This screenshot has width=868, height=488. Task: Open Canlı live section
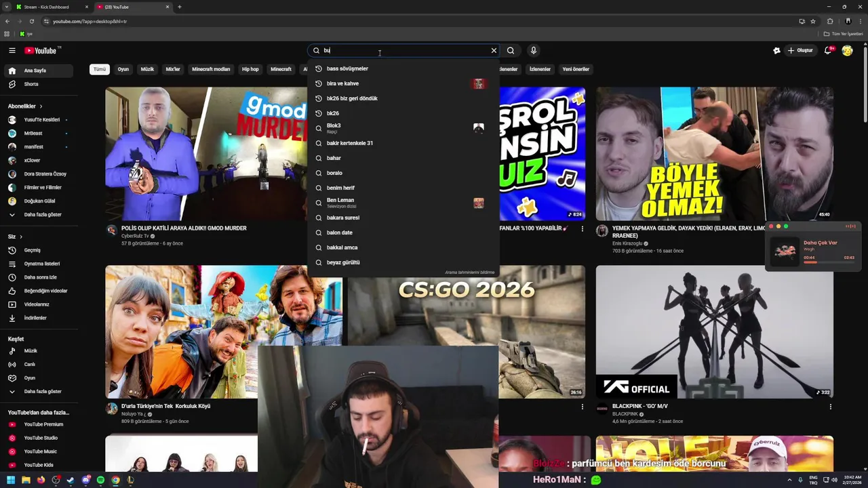click(x=38, y=365)
